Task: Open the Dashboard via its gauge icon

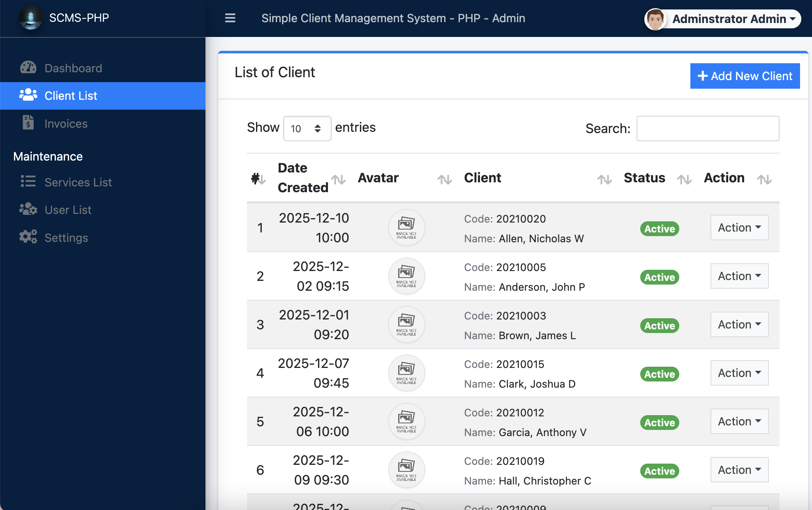Action: point(28,68)
